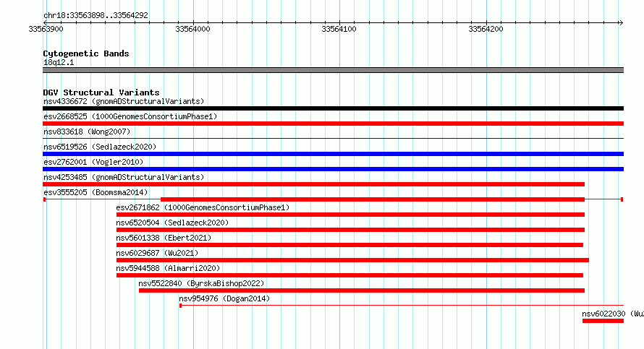Viewport: 644px width, 349px height.
Task: Click the nsv6029687 Wu2021 label
Action: (157, 253)
